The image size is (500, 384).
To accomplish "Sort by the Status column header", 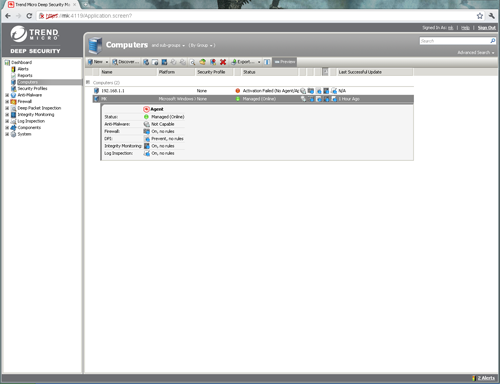I will 270,72.
